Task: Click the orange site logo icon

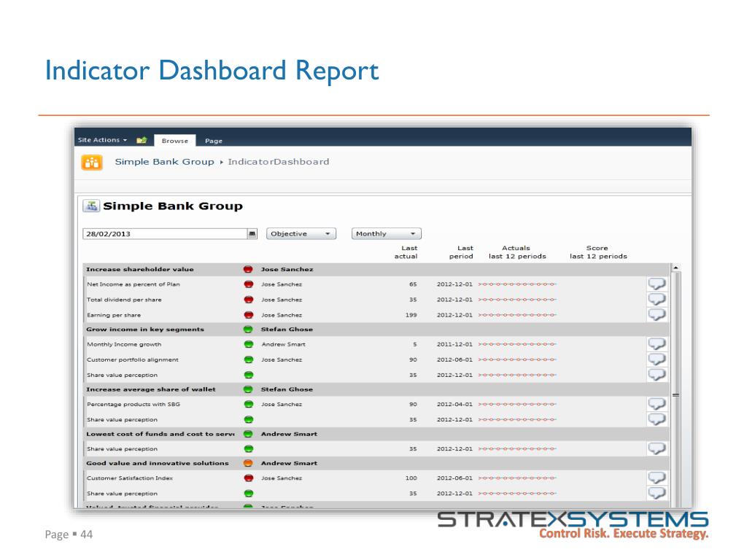Action: 92,163
